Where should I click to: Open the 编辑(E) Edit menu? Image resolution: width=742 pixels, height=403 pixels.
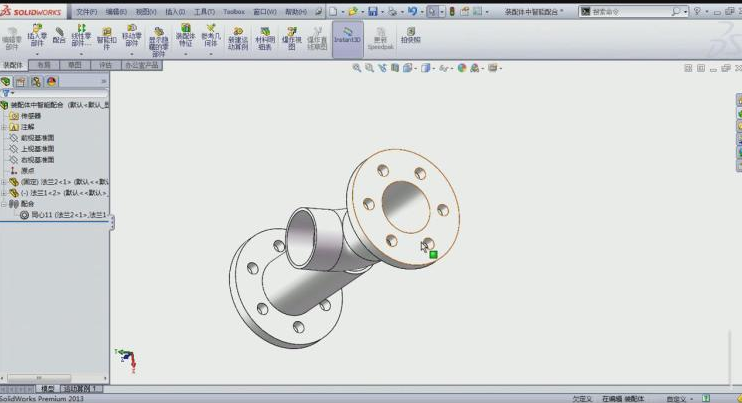(116, 11)
